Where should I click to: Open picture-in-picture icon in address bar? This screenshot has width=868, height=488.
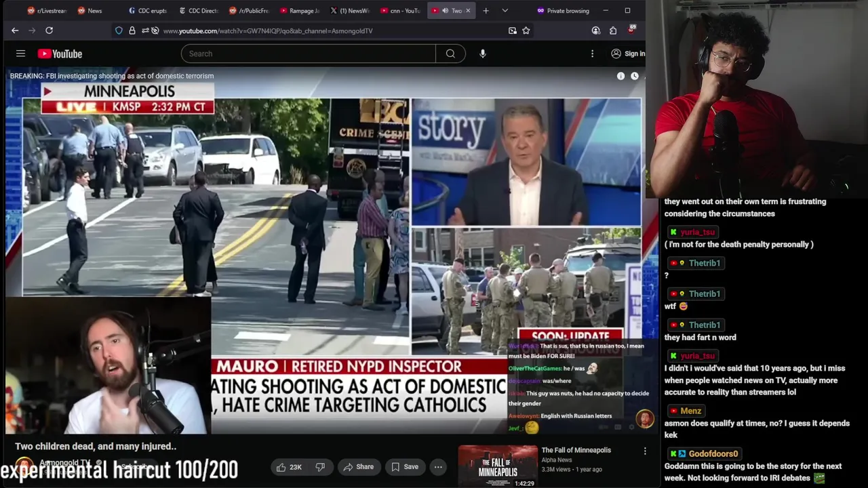[512, 30]
